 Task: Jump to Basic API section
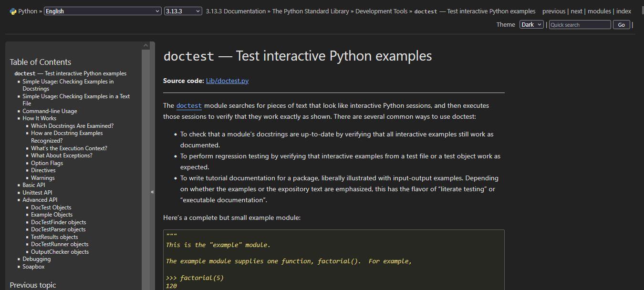(x=34, y=185)
